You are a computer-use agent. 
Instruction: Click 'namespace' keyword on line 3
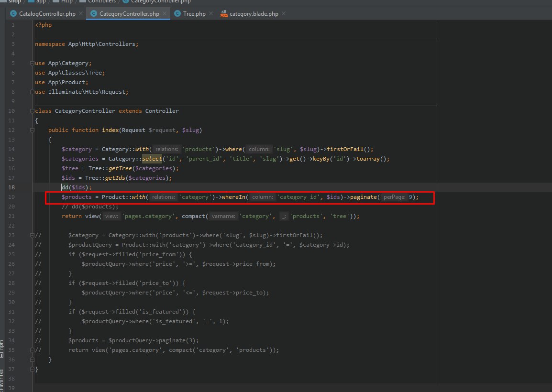(x=50, y=44)
